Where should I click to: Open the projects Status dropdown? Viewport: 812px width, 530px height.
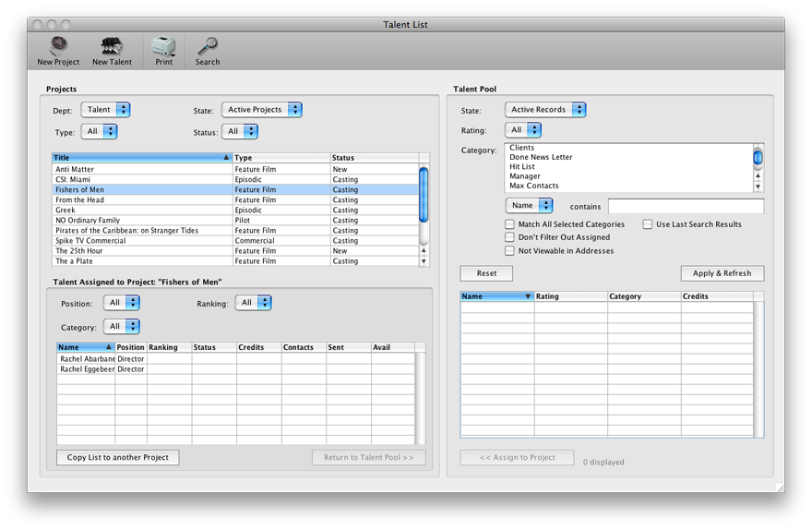point(240,132)
